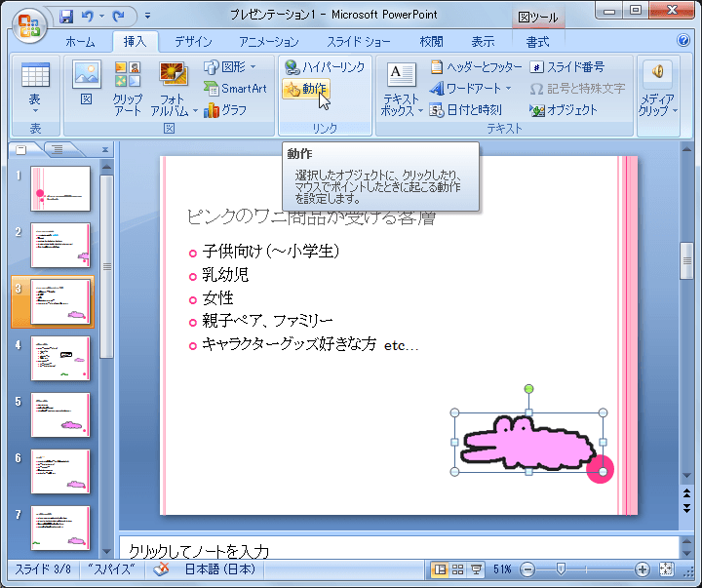Expand the テキスト ボックス dropdown arrow

coord(420,110)
